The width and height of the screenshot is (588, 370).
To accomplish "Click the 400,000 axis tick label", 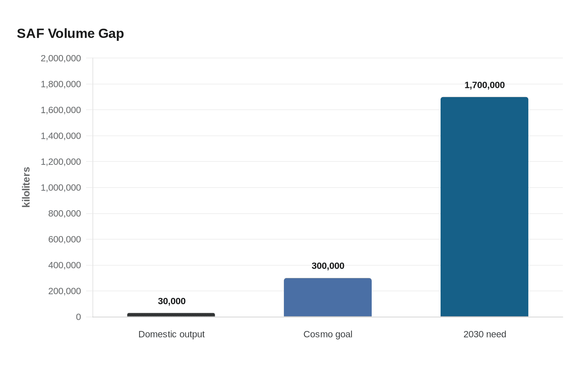I will pos(64,265).
